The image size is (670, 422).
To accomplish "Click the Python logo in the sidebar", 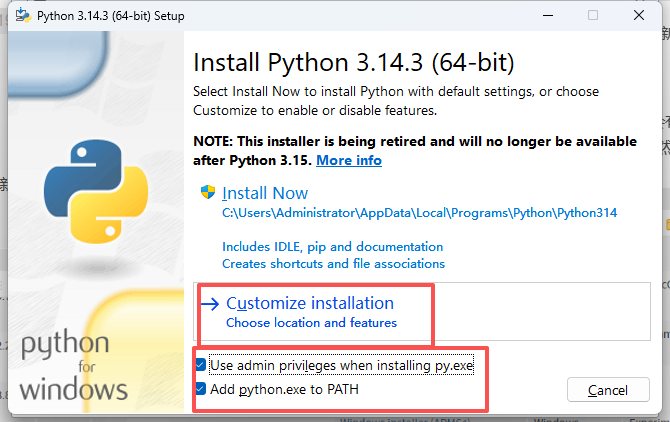I will point(96,191).
